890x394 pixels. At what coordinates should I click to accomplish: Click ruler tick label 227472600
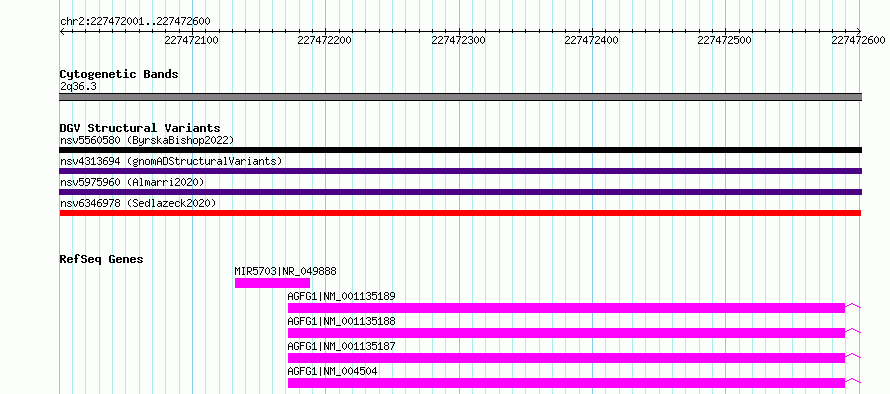click(x=858, y=40)
